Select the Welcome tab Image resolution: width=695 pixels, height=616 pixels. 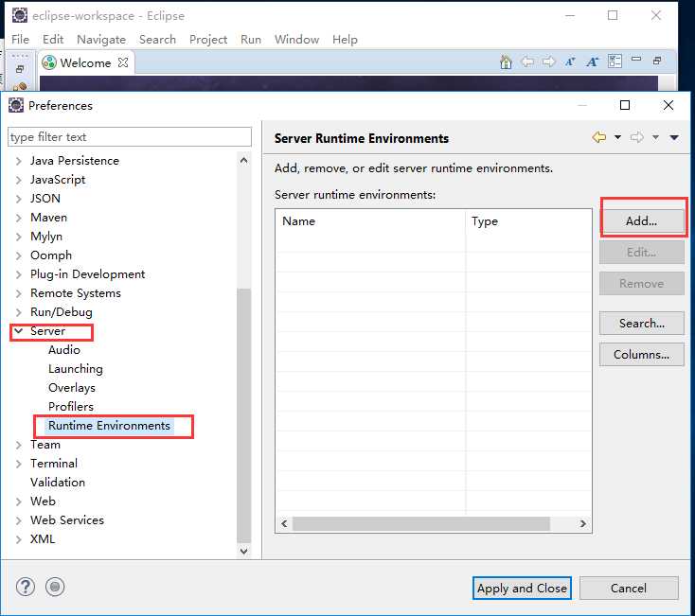point(85,62)
